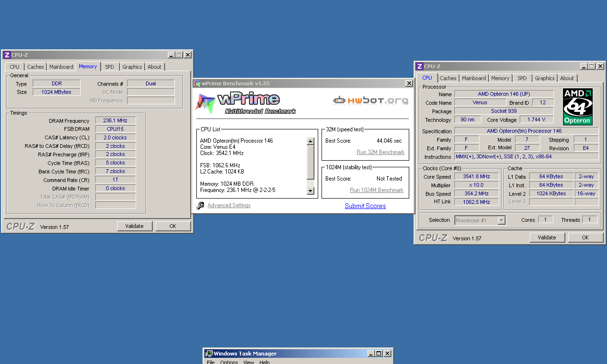Screen dimensions: 607x364
Task: Click the CAS# Latency value 2.0 clocks
Action: 115,137
